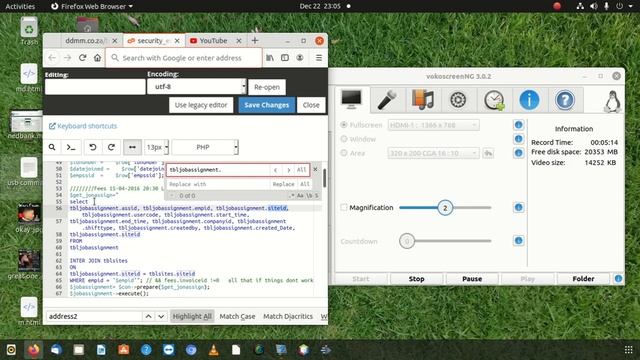This screenshot has width=640, height=360.
Task: Open the vokoscreenNG timer clock tab
Action: (494, 100)
